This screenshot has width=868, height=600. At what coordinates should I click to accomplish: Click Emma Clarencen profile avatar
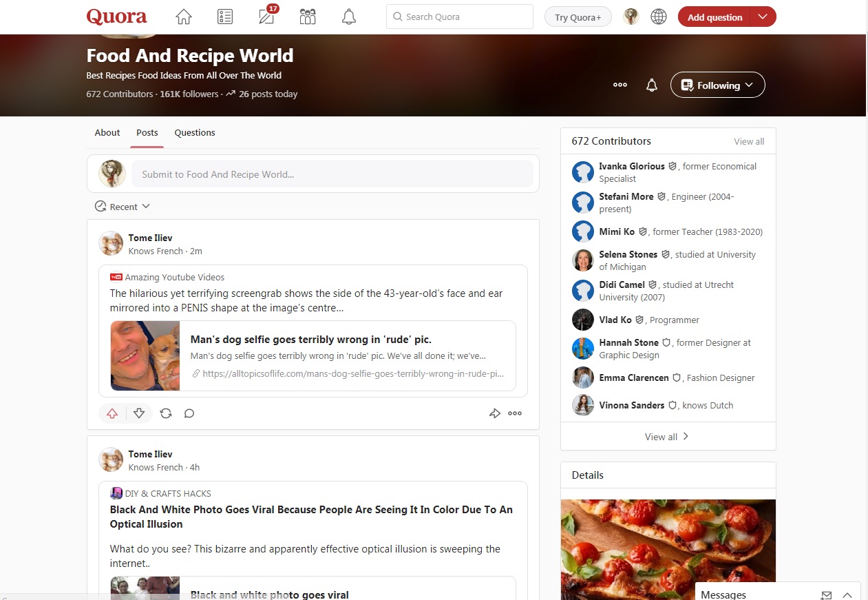tap(583, 377)
